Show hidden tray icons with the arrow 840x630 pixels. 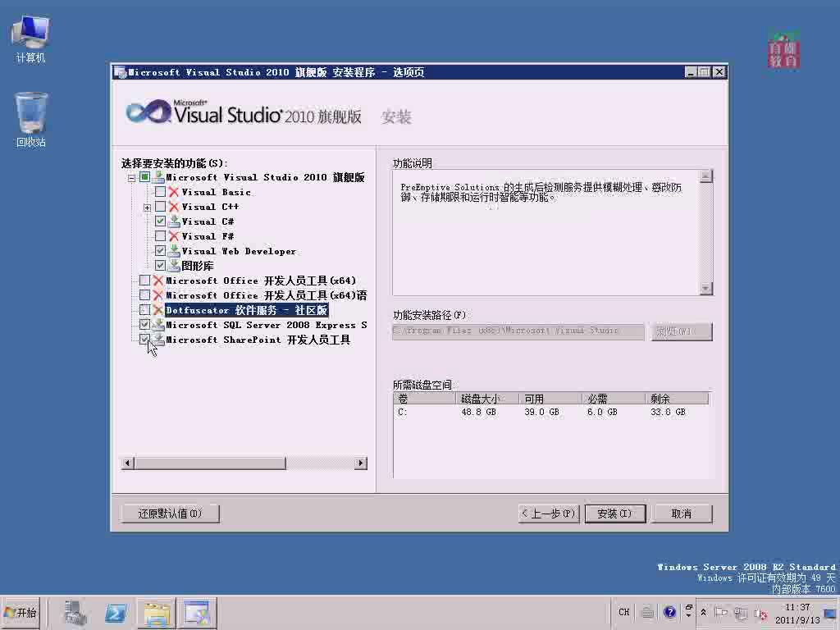[703, 612]
